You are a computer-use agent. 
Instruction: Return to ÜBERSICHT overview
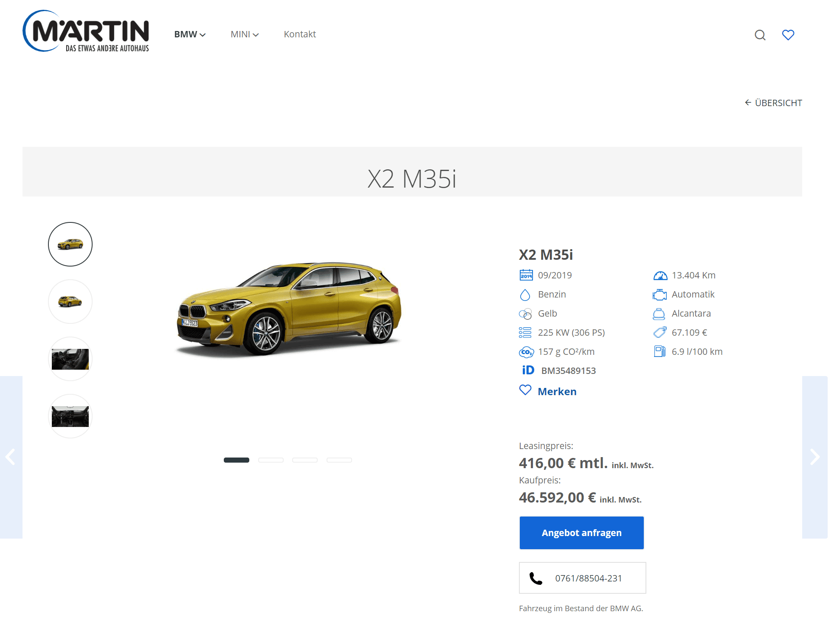click(773, 103)
